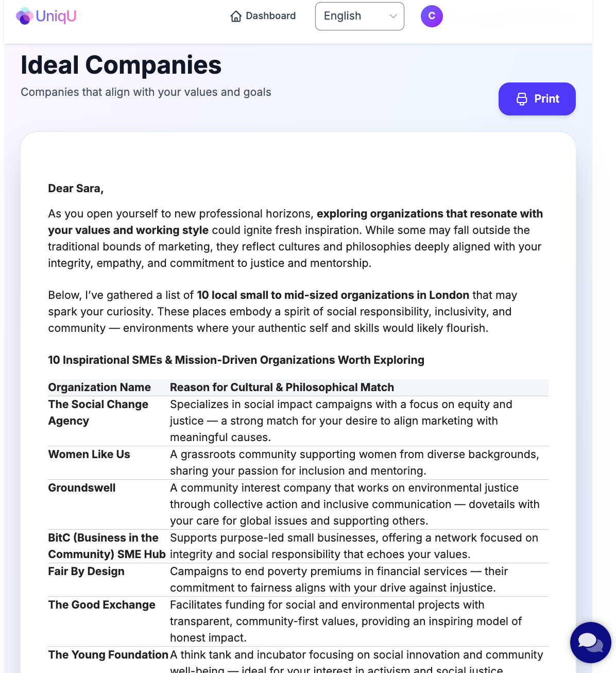Click the Ideal Companies page heading

[x=121, y=65]
